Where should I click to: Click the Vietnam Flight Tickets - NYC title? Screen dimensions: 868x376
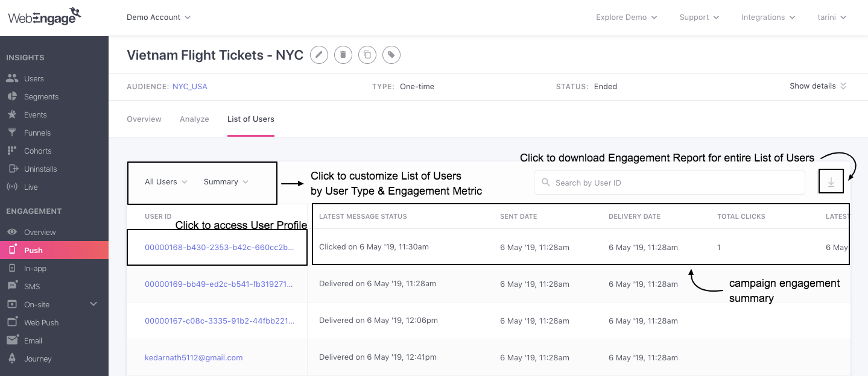tap(215, 55)
